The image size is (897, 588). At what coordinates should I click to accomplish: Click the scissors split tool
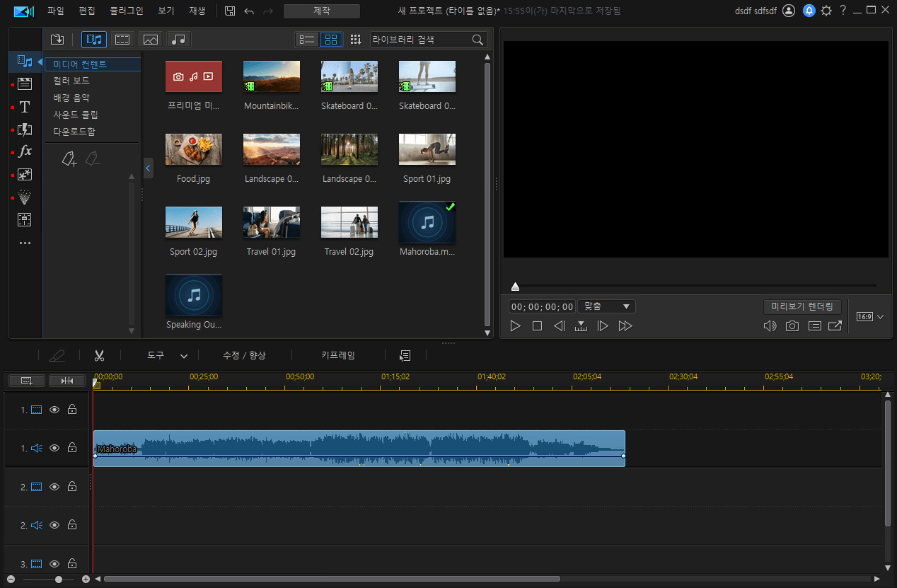[99, 355]
